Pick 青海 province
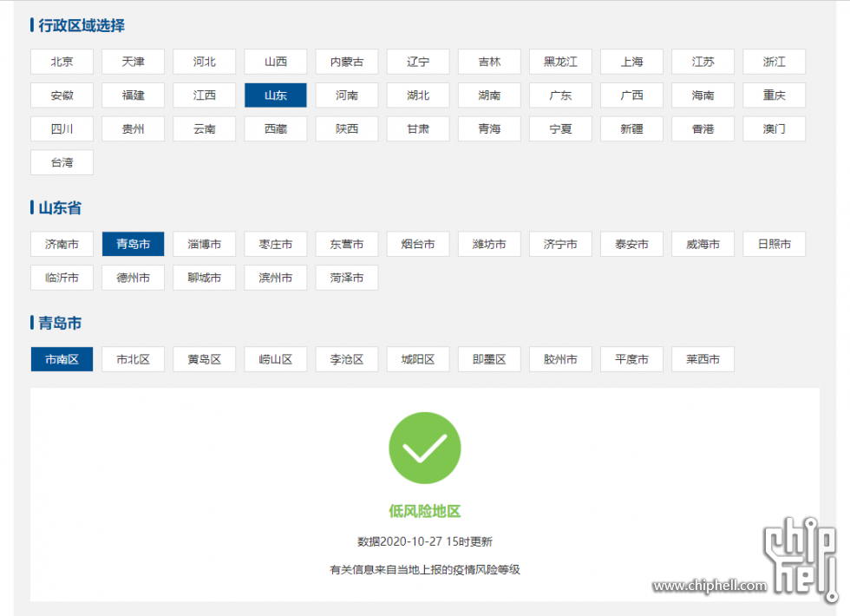This screenshot has height=616, width=850. [x=489, y=129]
